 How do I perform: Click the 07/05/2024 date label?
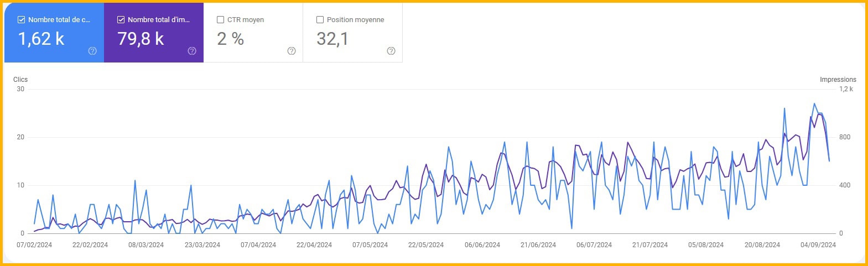pyautogui.click(x=370, y=245)
